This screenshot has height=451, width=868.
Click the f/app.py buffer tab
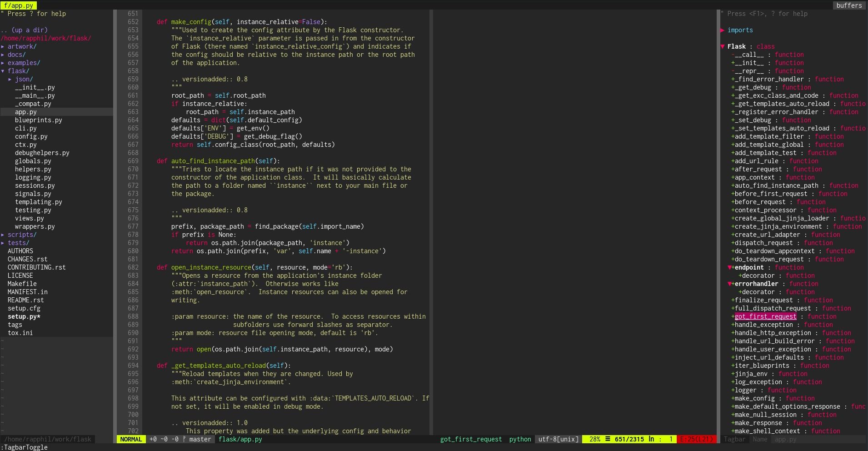coord(19,5)
